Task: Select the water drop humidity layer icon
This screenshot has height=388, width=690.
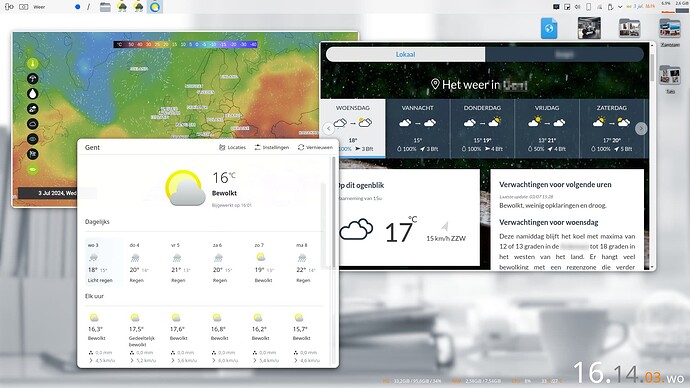Action: [x=33, y=94]
